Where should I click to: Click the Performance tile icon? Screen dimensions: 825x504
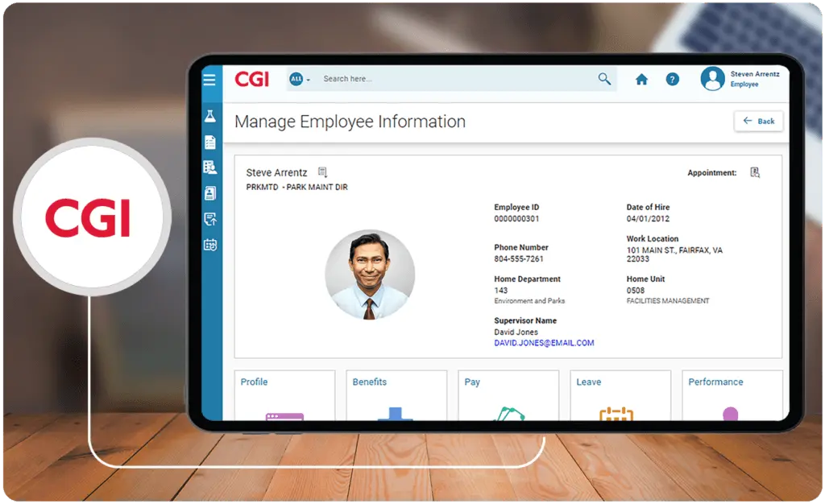pyautogui.click(x=730, y=414)
